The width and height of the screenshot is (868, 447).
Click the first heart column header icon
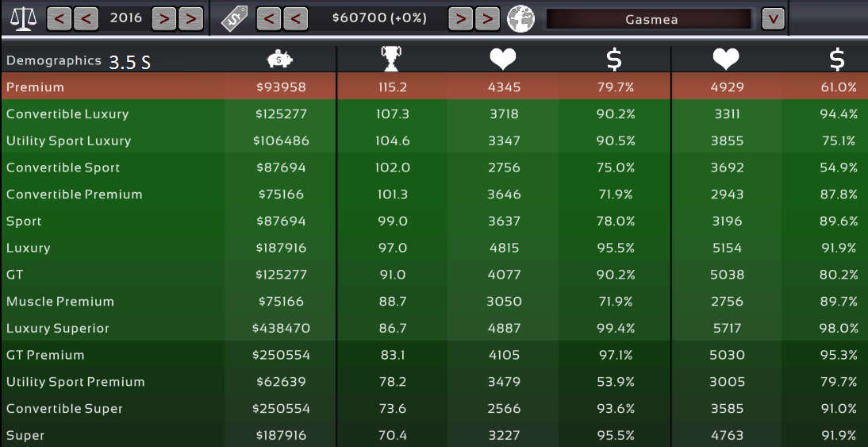[503, 60]
